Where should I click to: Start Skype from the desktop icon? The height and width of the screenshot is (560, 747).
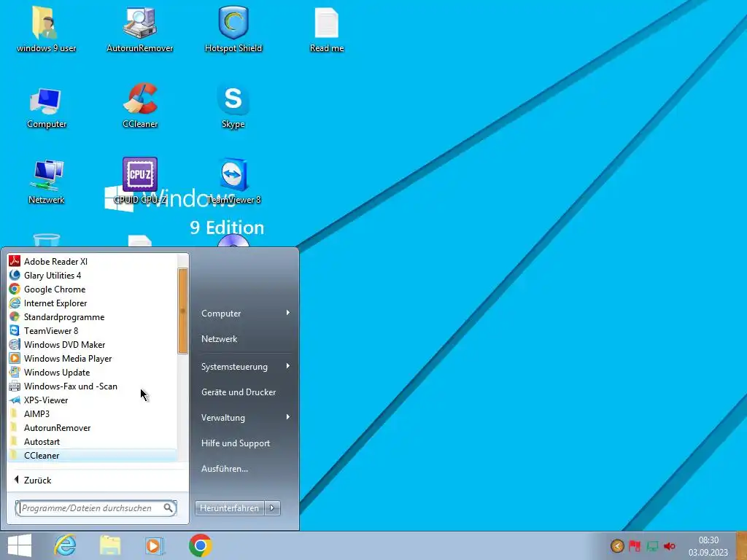click(233, 106)
